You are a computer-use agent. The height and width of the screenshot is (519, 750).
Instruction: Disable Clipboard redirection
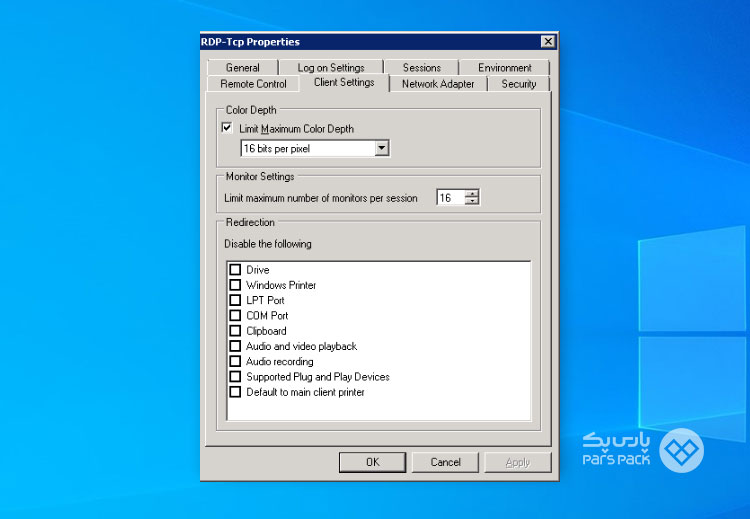click(235, 331)
